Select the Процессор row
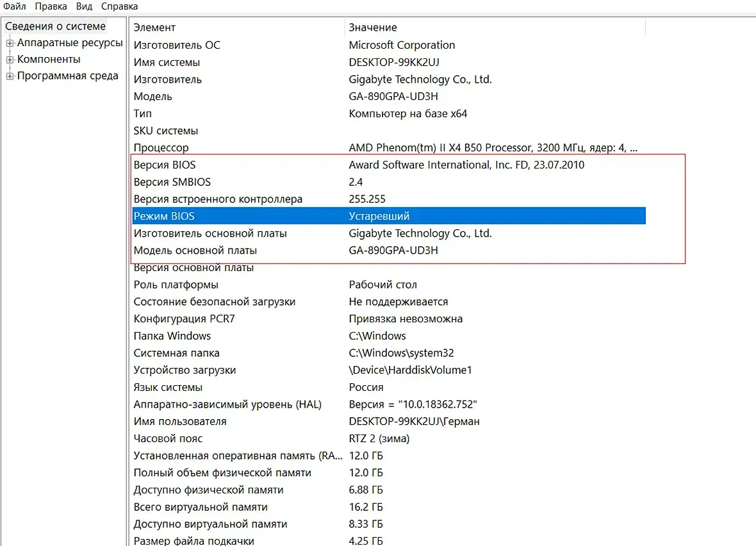The height and width of the screenshot is (546, 756). (389, 147)
